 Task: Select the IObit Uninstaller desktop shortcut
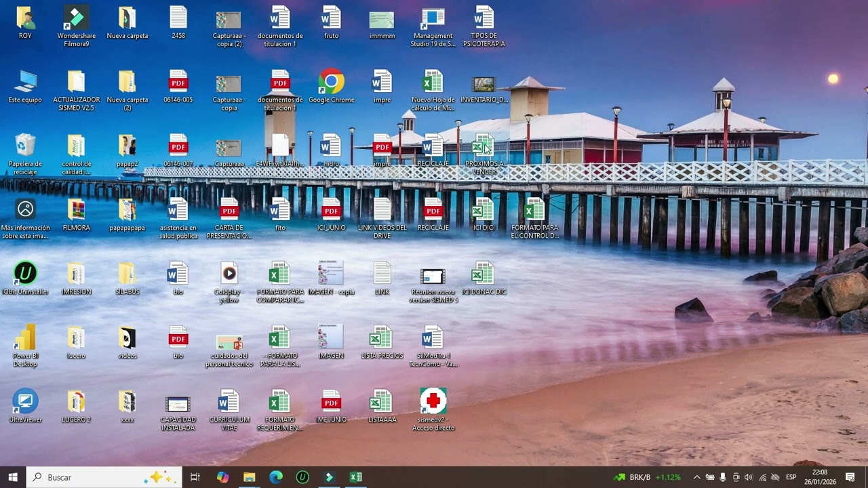25,279
